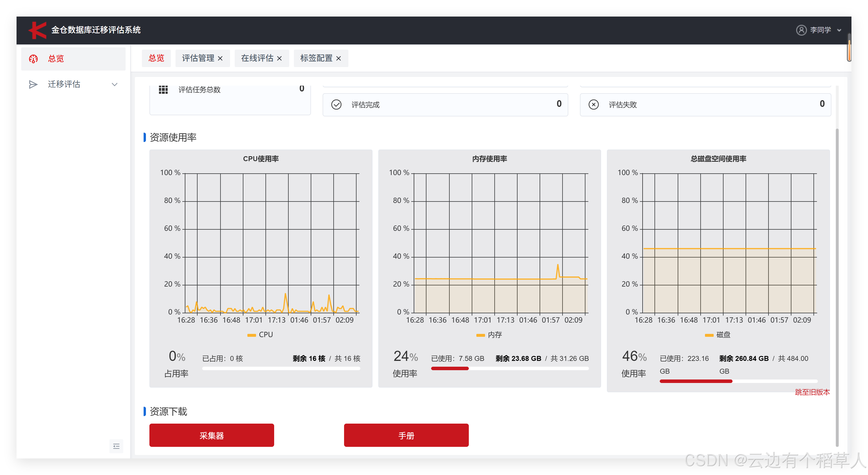Click the red Kingbase logo

click(37, 30)
